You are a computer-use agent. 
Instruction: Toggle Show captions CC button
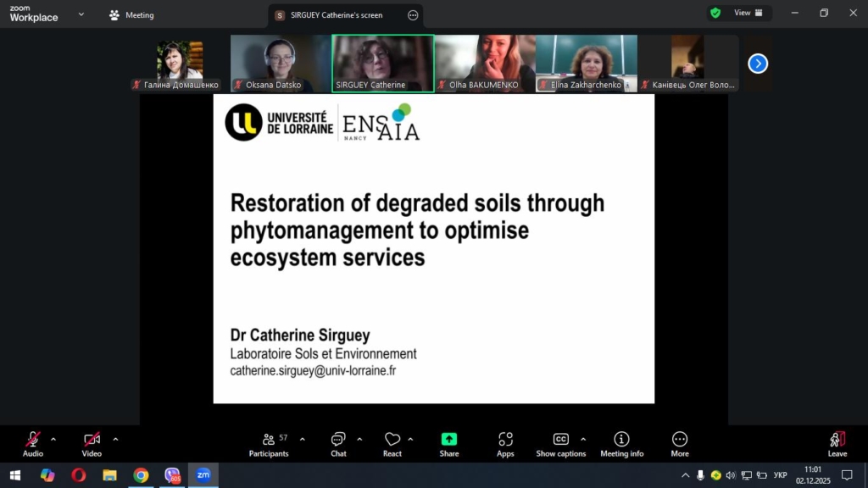pyautogui.click(x=560, y=443)
